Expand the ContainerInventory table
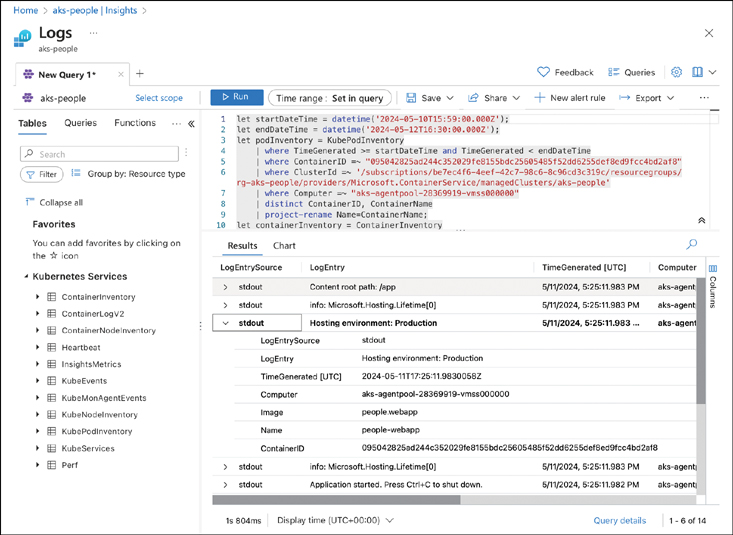 point(38,297)
